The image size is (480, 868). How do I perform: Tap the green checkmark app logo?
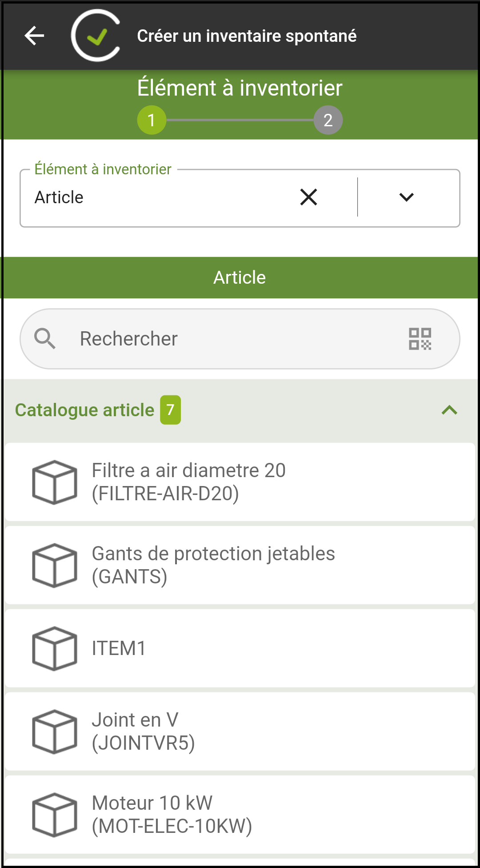pos(96,36)
